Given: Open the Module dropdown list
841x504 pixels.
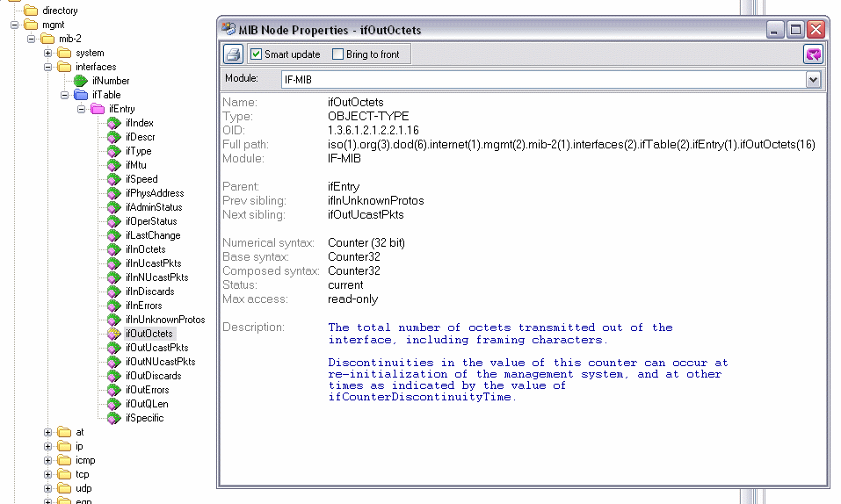Looking at the screenshot, I should pyautogui.click(x=813, y=80).
